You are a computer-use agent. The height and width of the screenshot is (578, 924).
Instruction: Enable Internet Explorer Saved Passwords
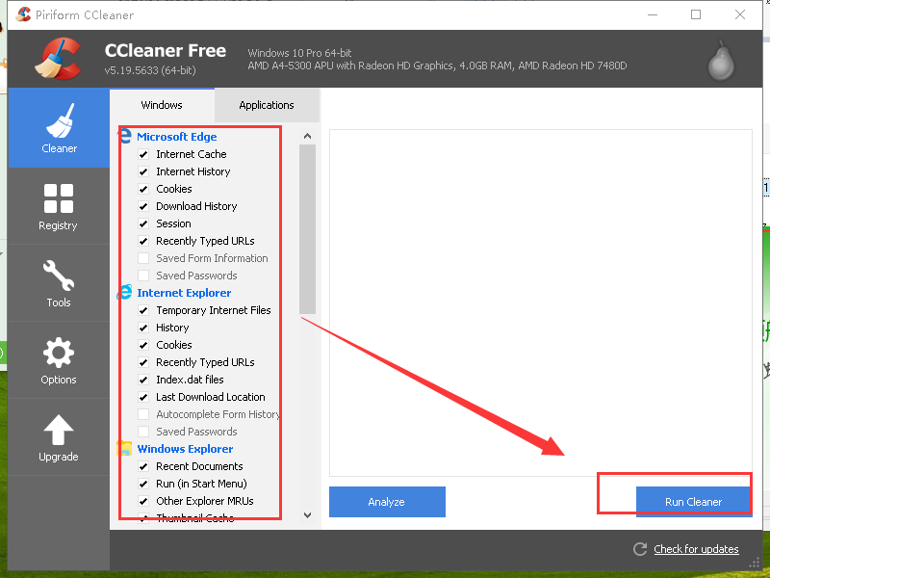(143, 432)
